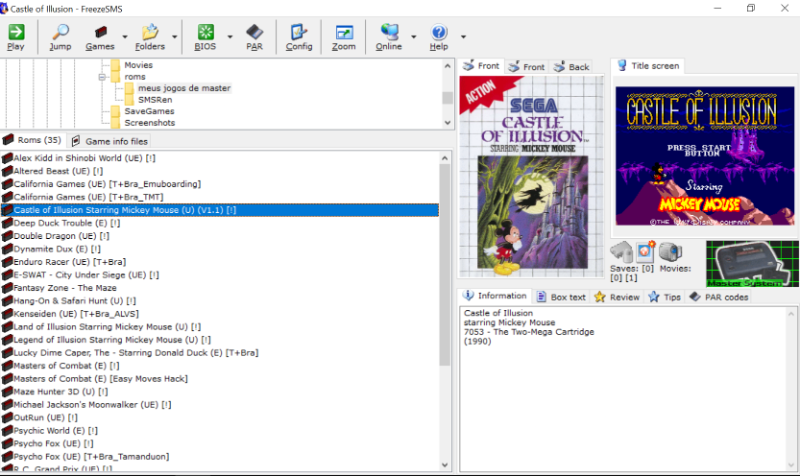
Task: Select the Screenshots folder
Action: tap(149, 123)
